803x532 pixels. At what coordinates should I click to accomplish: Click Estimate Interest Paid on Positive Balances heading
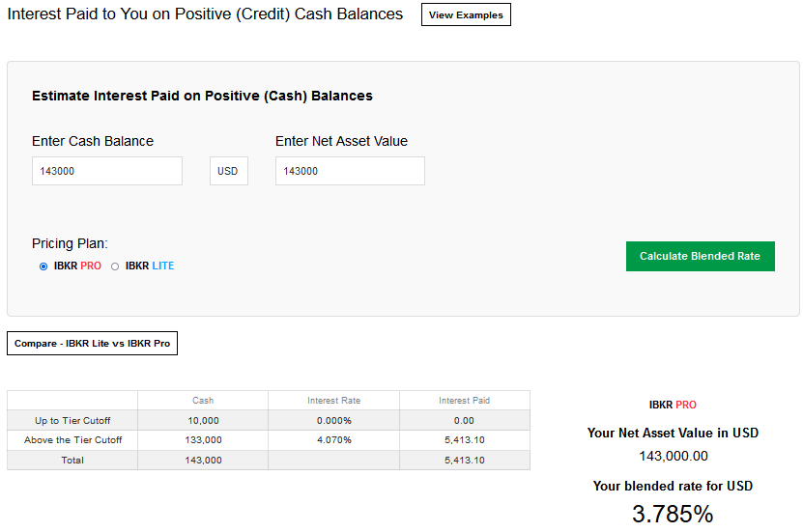click(202, 96)
